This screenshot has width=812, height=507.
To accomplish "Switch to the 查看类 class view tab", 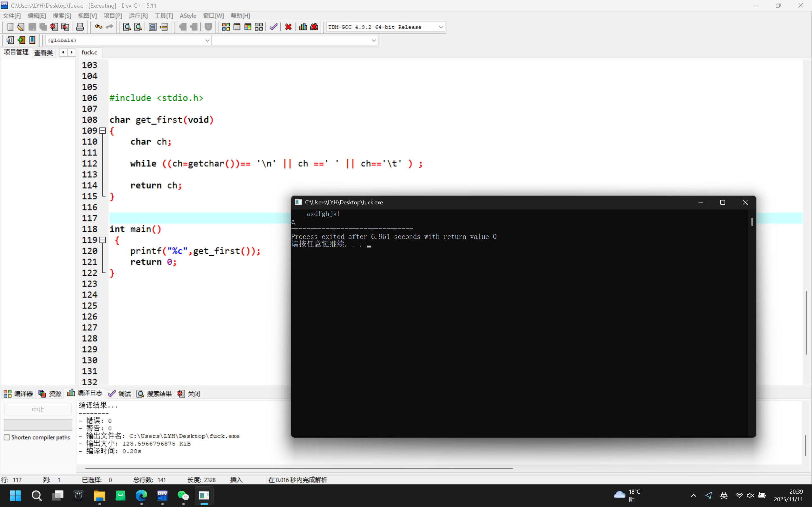I will click(x=43, y=53).
